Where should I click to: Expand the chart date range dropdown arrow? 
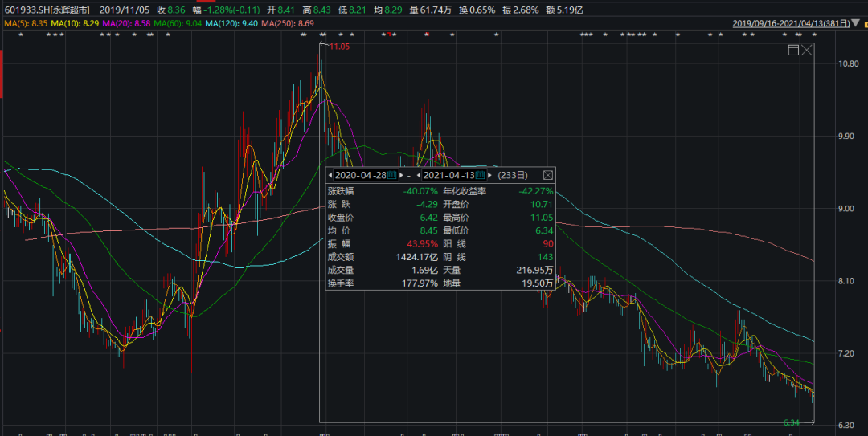click(857, 23)
